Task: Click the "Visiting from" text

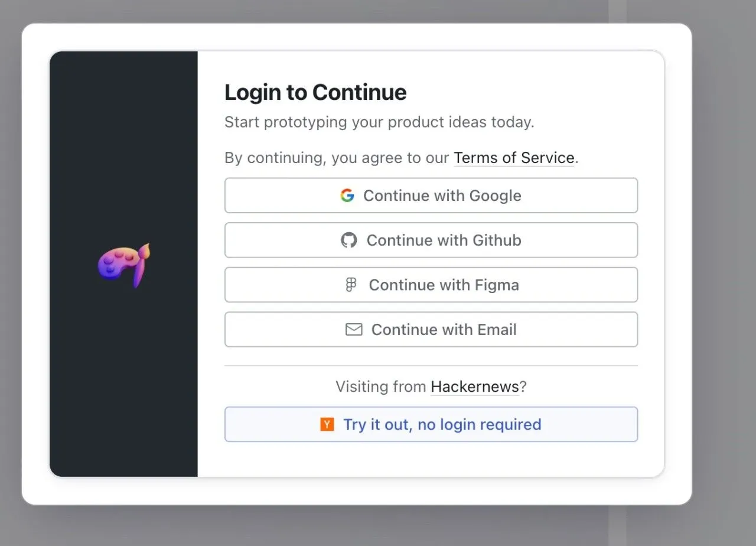Action: click(381, 387)
